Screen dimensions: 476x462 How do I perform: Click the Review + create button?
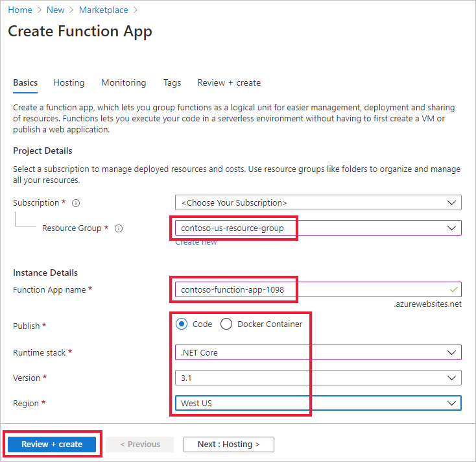[x=52, y=444]
